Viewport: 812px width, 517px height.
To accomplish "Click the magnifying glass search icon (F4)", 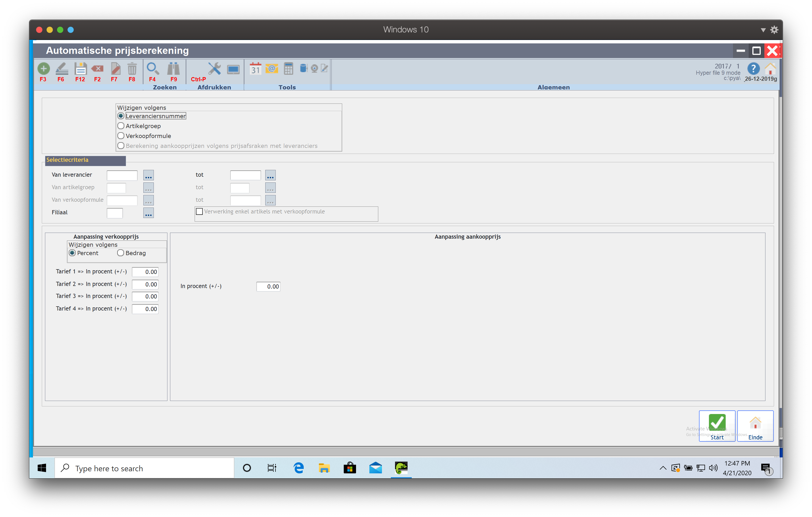I will (x=153, y=69).
